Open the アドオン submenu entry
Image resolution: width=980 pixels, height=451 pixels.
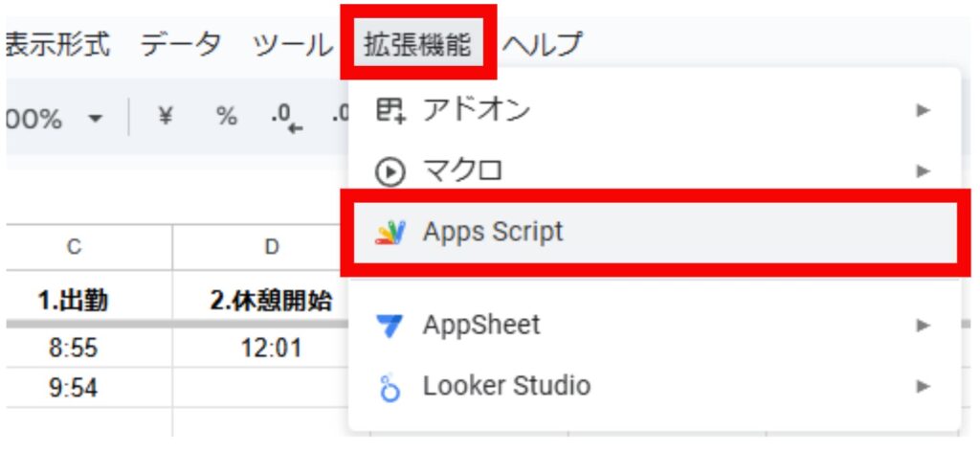pos(655,111)
